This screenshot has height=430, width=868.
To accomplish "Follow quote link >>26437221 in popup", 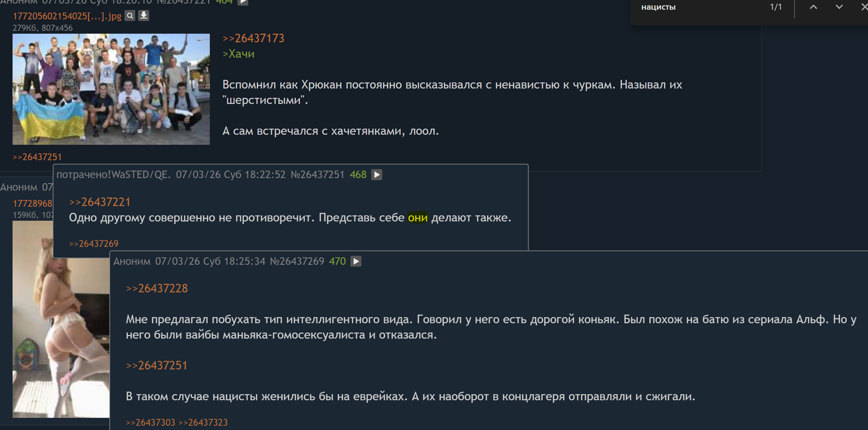I will point(100,202).
